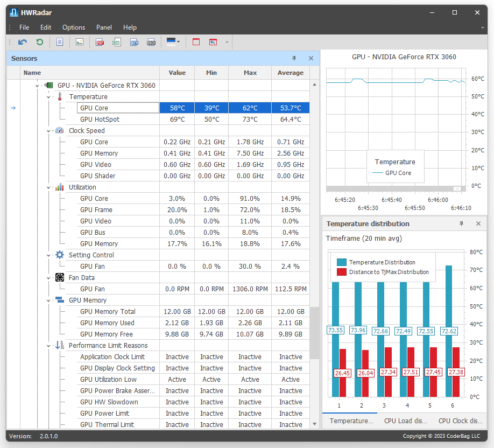The width and height of the screenshot is (494, 448).
Task: Select the Temperature distribution tab
Action: 351,421
